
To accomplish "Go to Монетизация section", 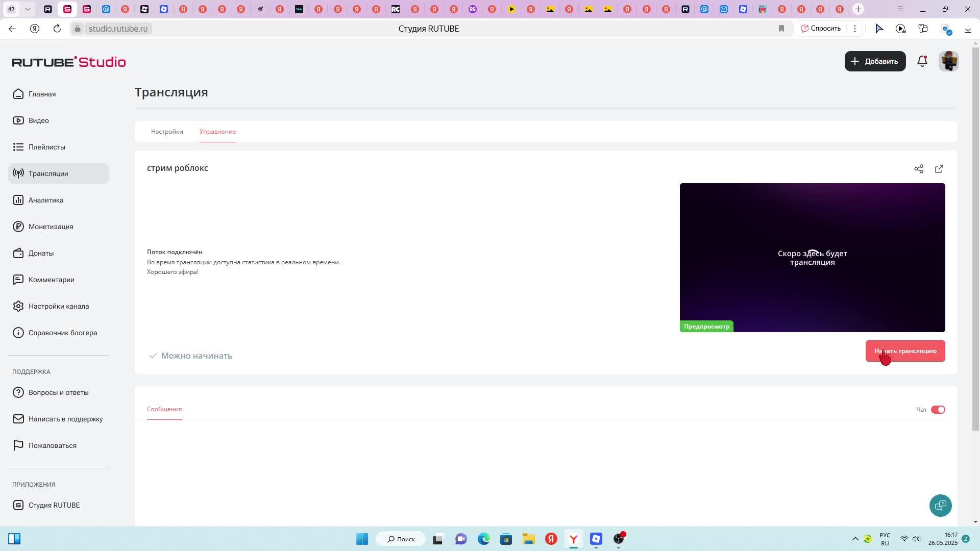I will pos(51,227).
